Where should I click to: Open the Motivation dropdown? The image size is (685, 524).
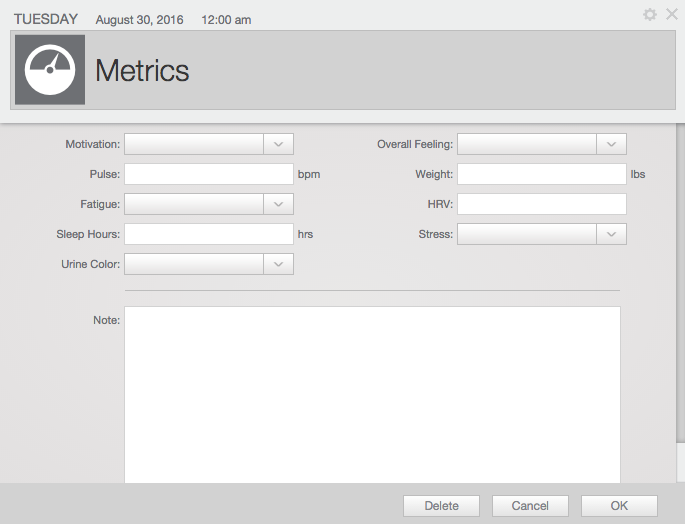209,144
